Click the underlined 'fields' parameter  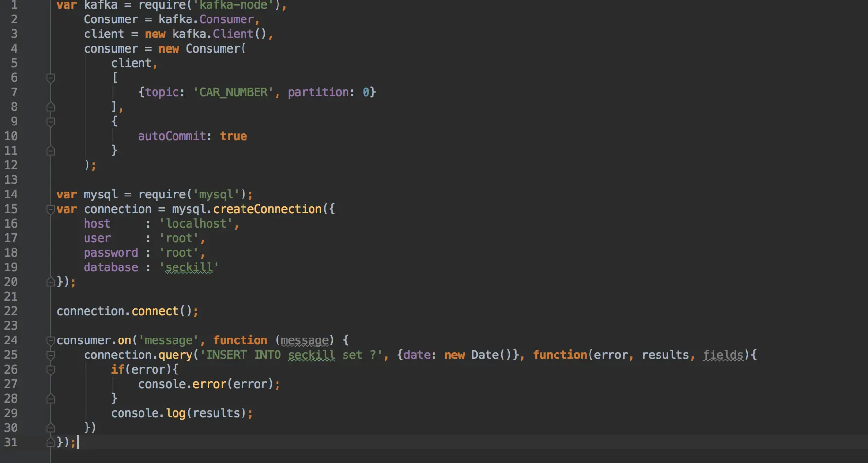point(723,355)
